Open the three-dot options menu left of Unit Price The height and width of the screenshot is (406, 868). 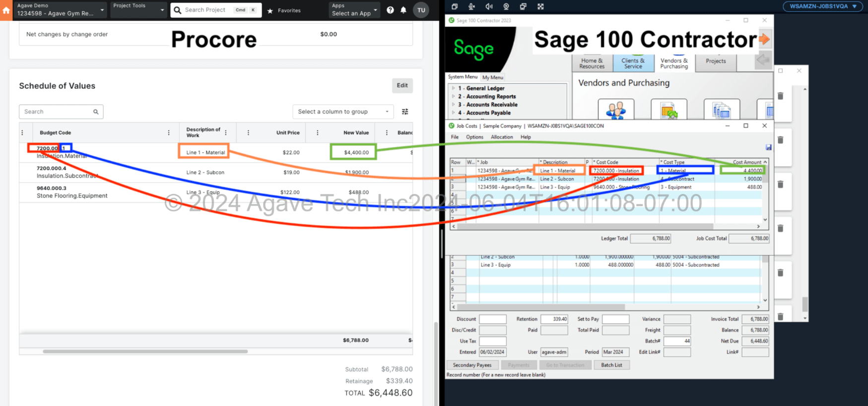pyautogui.click(x=248, y=133)
